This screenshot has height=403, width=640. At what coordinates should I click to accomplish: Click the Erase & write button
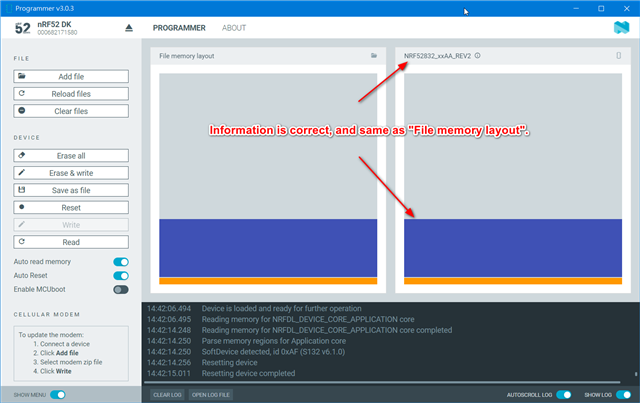point(71,173)
